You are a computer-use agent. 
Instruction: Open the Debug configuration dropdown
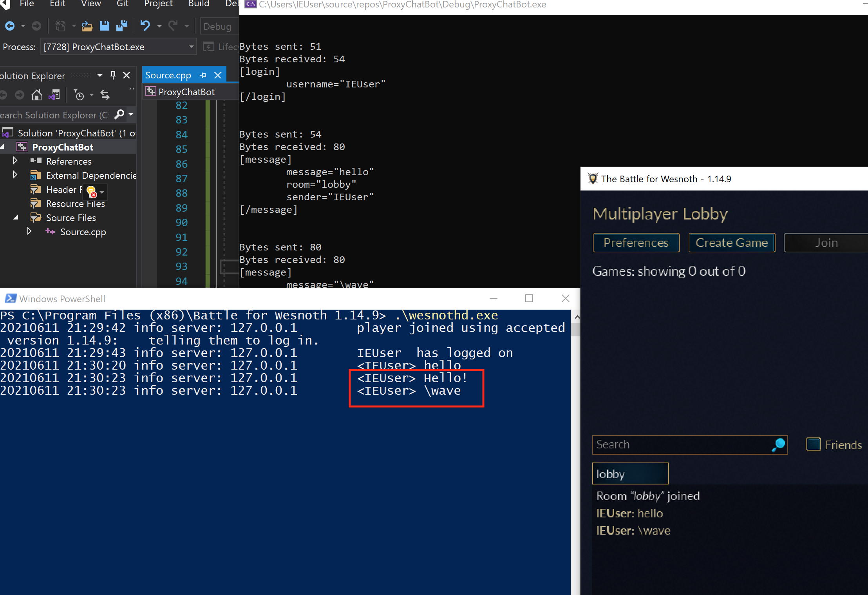[x=219, y=26]
